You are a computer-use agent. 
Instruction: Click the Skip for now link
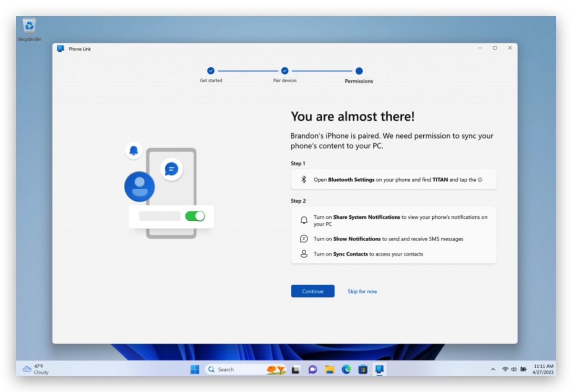(x=362, y=291)
